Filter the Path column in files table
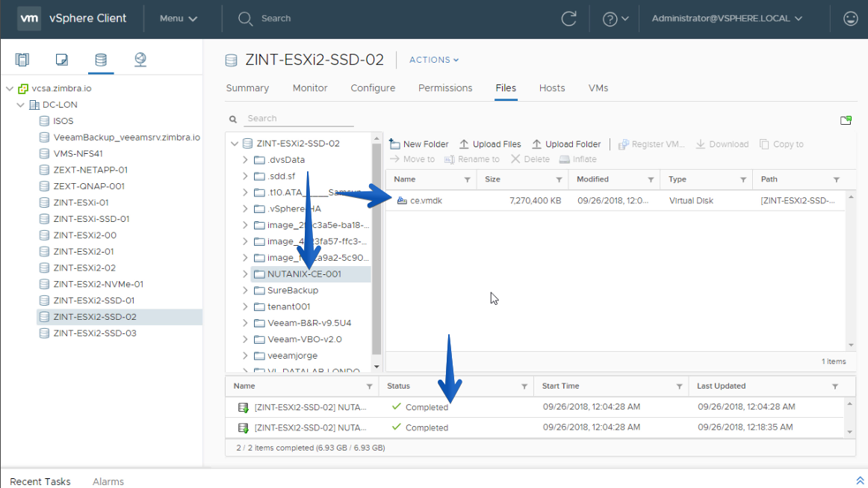The width and height of the screenshot is (868, 488). [837, 179]
